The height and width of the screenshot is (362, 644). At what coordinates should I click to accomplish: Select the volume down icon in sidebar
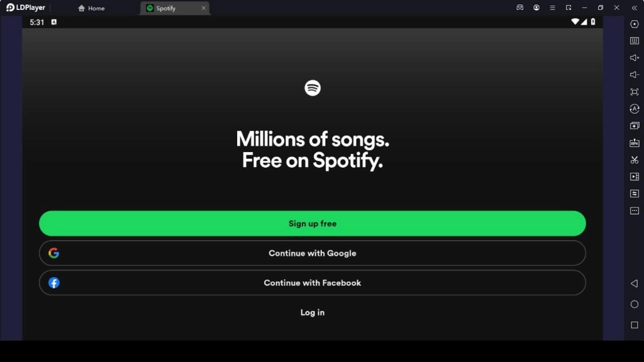(x=634, y=74)
